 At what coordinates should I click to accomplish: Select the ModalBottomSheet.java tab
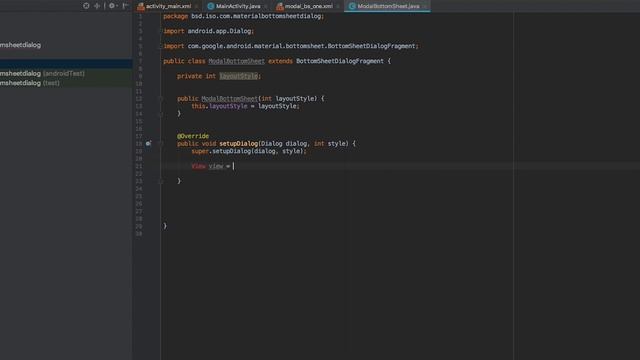coord(388,6)
